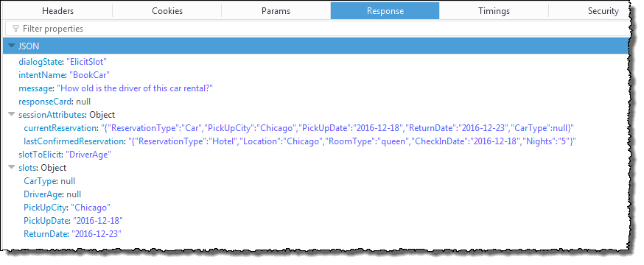Image resolution: width=644 pixels, height=265 pixels.
Task: Click the message property key
Action: [x=35, y=88]
